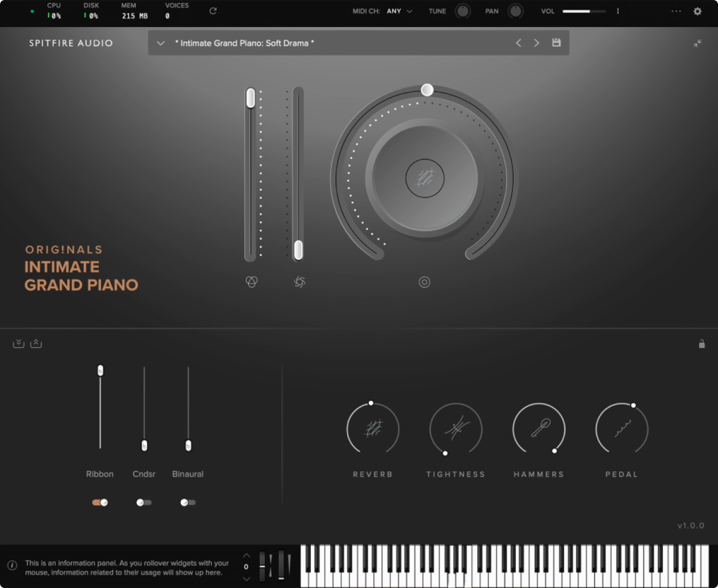This screenshot has width=718, height=588.
Task: Click the pitch bend wheel
Action: 262,566
